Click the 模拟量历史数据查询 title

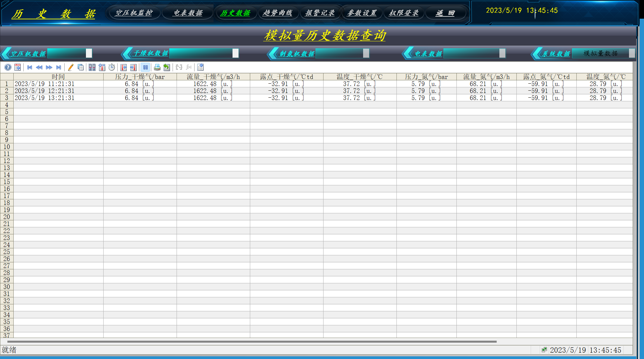point(325,35)
